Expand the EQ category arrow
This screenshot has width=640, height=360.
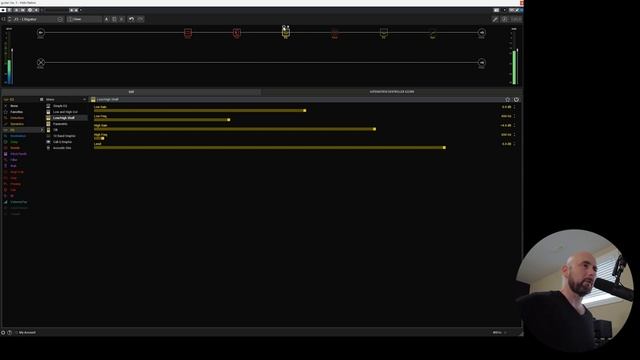point(42,130)
